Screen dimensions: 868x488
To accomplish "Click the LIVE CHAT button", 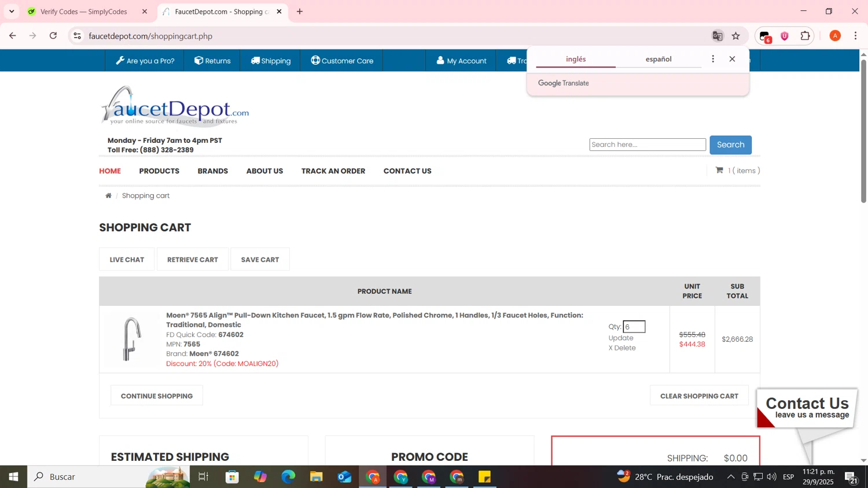I will pyautogui.click(x=127, y=260).
